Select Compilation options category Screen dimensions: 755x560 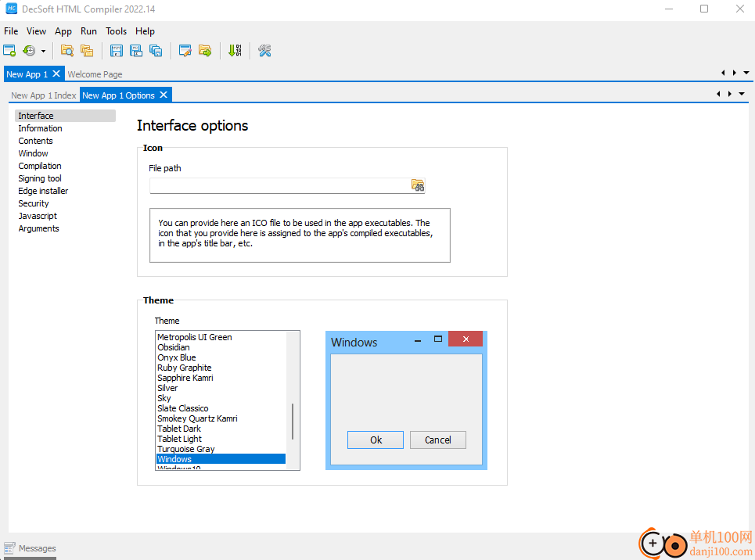[x=40, y=166]
